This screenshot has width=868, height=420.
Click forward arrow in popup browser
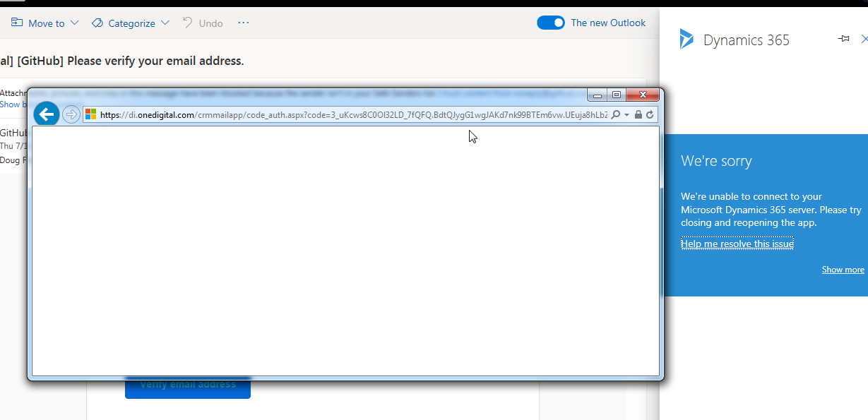71,114
